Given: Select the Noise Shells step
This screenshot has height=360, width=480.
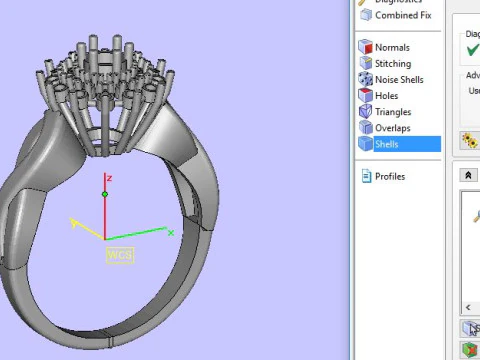Looking at the screenshot, I should click(391, 79).
